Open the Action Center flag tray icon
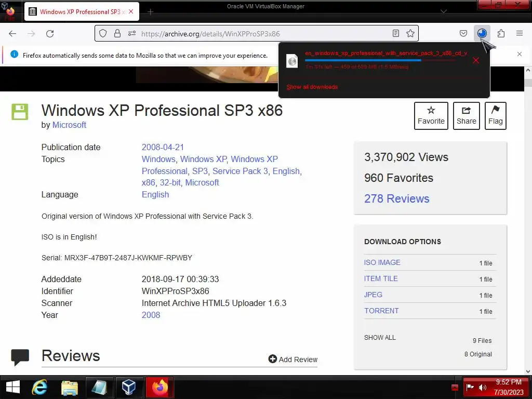Screen dimensions: 532x399 470,388
